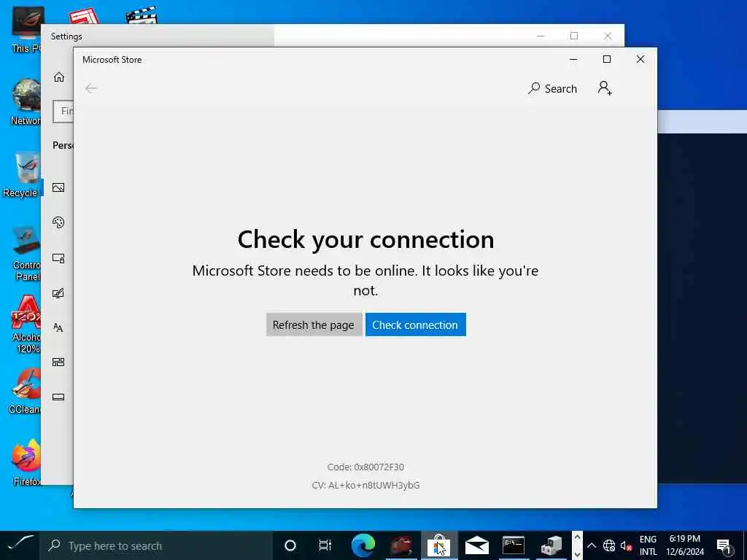Screen dimensions: 747x560
Task: Open Background settings picture icon in Settings
Action: pos(58,187)
